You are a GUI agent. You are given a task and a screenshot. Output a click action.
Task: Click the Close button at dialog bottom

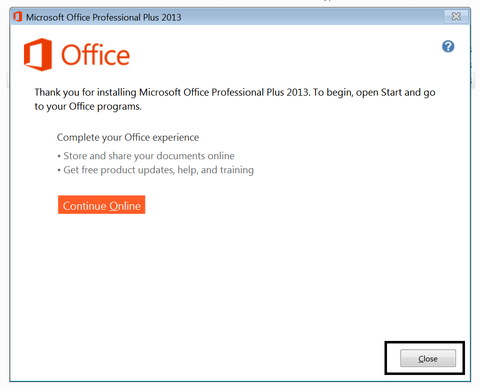[x=428, y=358]
